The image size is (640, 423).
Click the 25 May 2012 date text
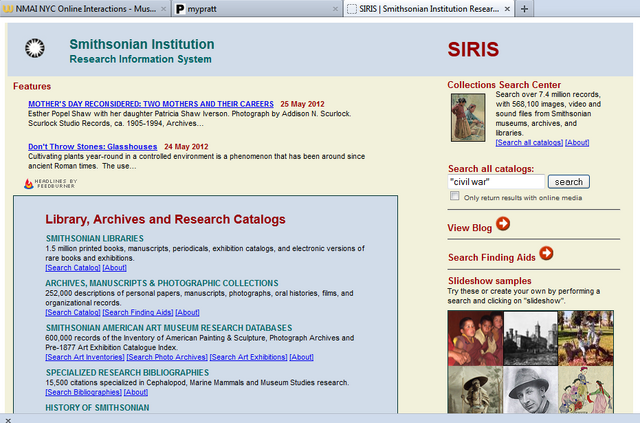click(302, 104)
